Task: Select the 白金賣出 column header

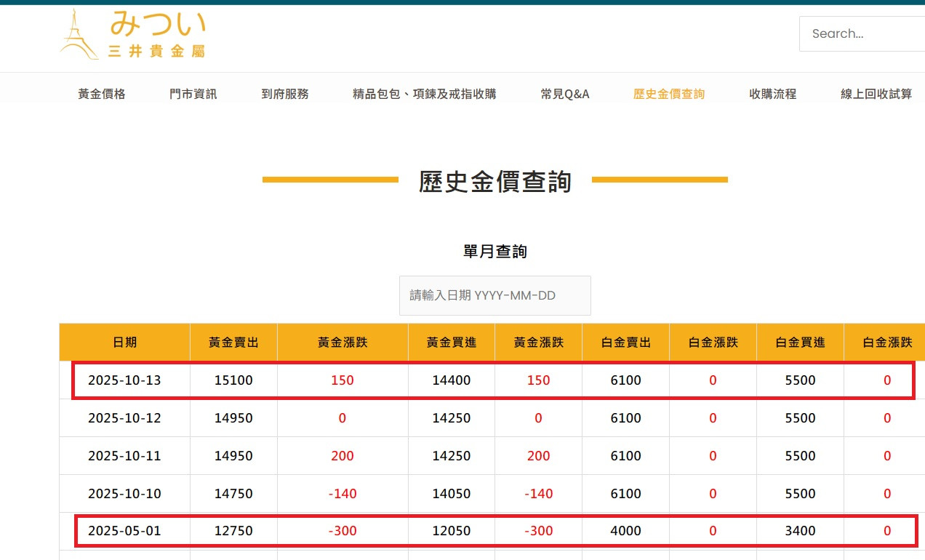Action: point(625,342)
